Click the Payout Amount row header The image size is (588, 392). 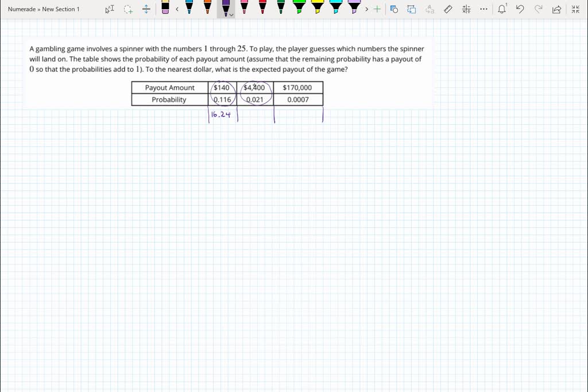170,87
